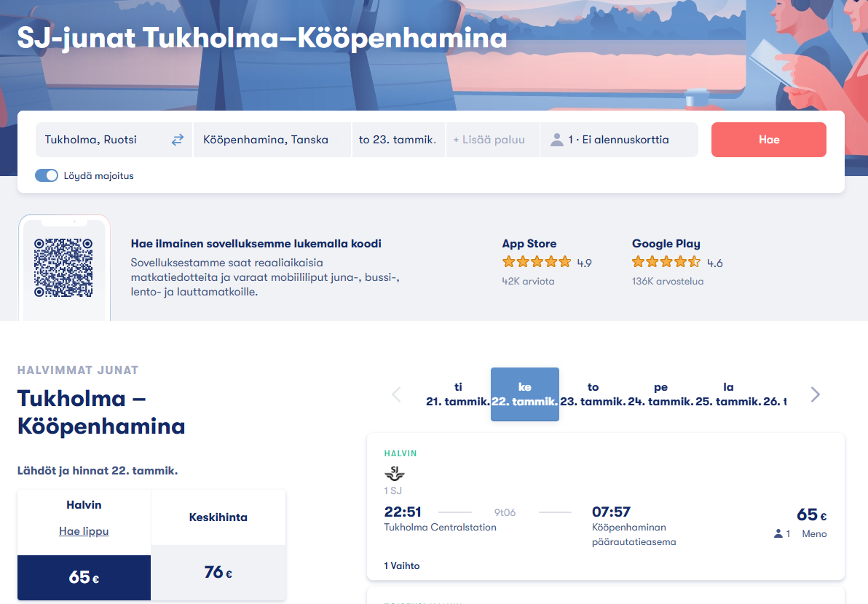Viewport: 868px width, 604px height.
Task: Click the Kööpenhamina, Tanska destination field
Action: pyautogui.click(x=269, y=140)
